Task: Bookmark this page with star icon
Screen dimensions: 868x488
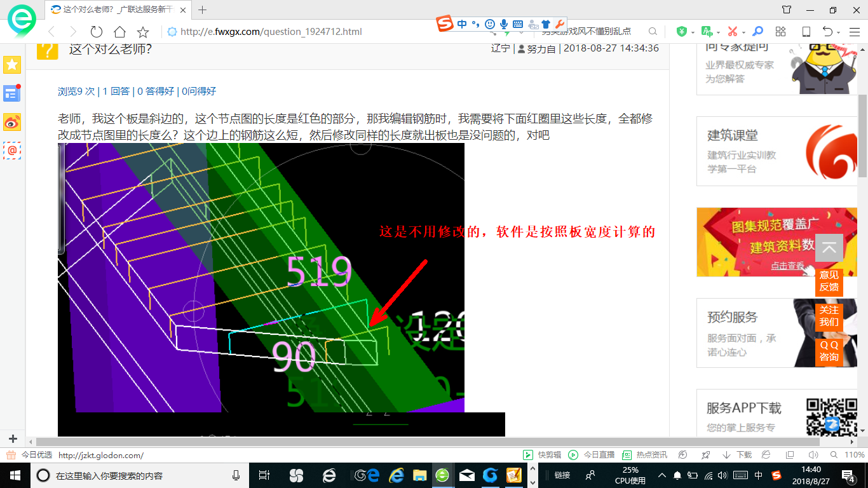Action: pos(143,31)
